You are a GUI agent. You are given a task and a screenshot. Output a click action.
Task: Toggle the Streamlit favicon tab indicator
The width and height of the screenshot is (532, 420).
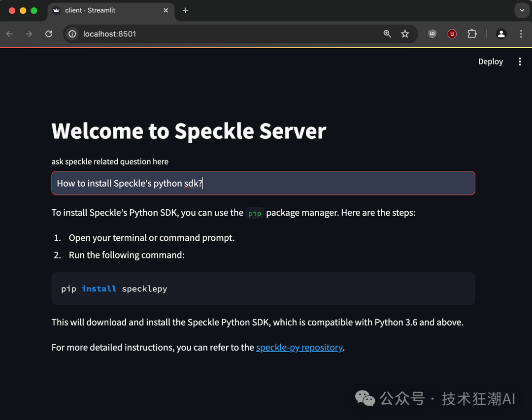point(56,10)
